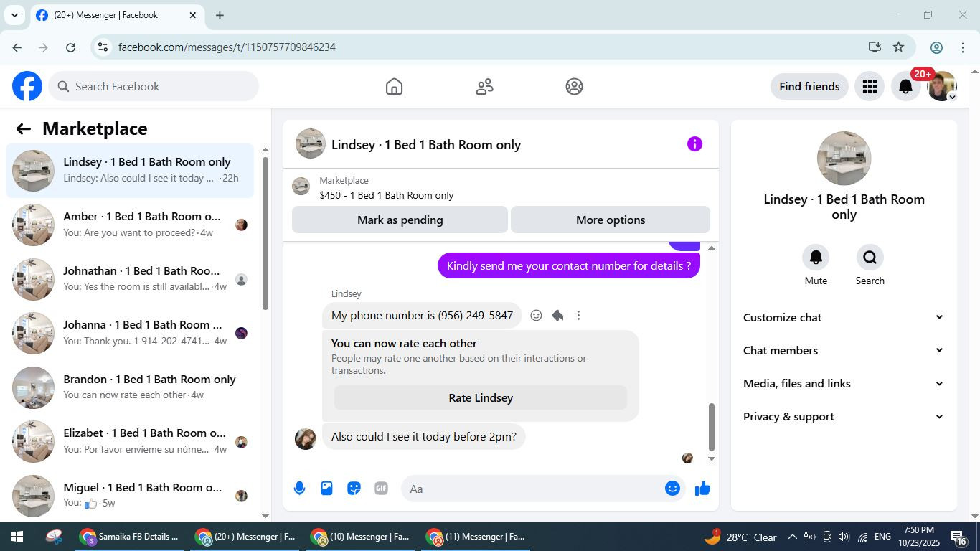This screenshot has width=980, height=551.
Task: Open the taskbar volume control
Action: 843,537
